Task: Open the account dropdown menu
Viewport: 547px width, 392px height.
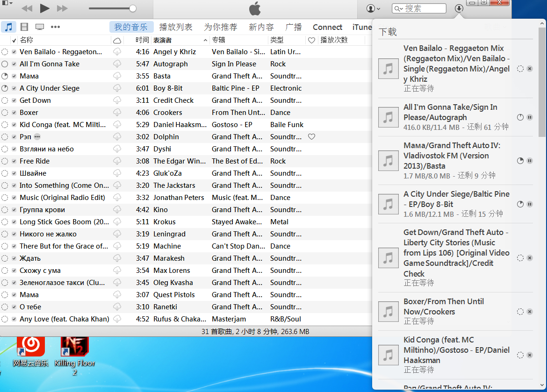Action: tap(373, 8)
